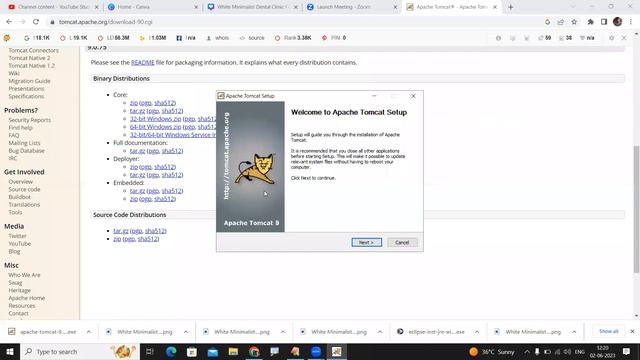Open Chrome three-dot menu
Screen dimensions: 640x360
[x=631, y=22]
